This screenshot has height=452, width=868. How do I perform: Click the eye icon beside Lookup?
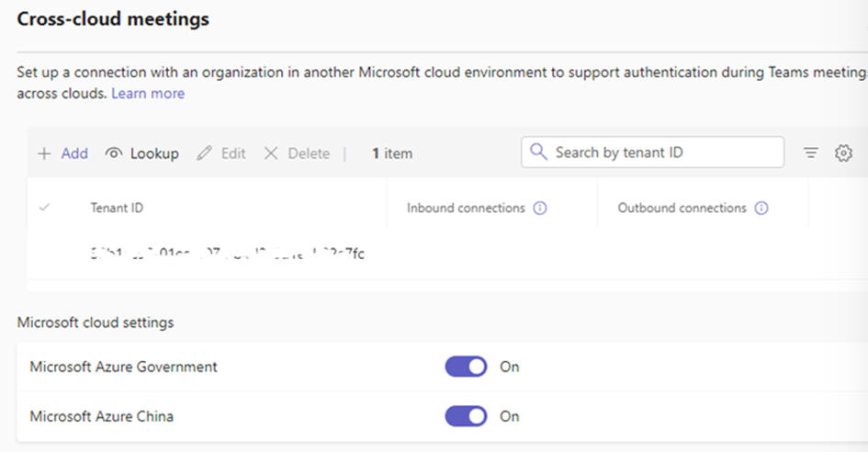114,153
